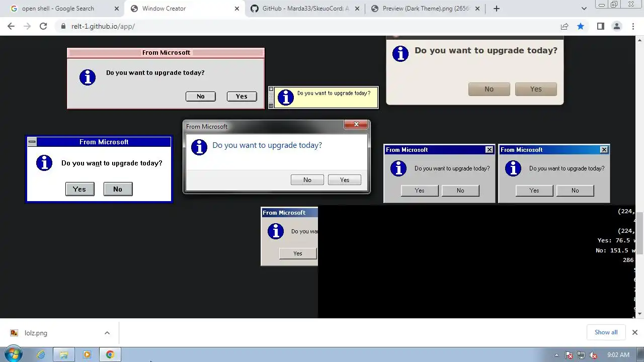Open a new browser tab
This screenshot has height=362, width=644.
[x=497, y=9]
